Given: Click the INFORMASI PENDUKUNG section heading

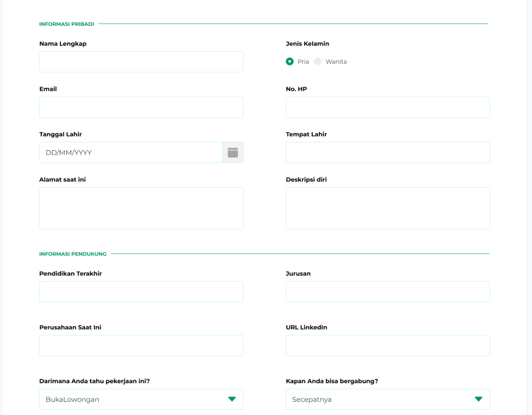Looking at the screenshot, I should 73,254.
